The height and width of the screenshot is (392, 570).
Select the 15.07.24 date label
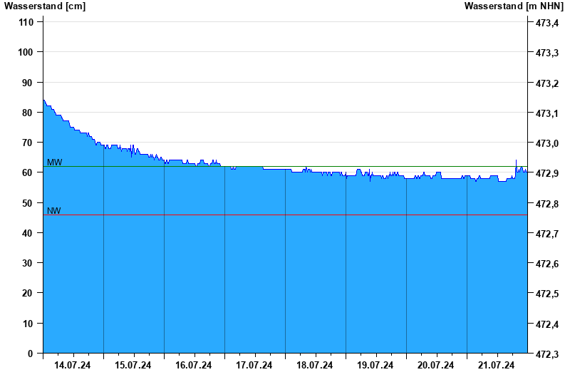tap(133, 365)
